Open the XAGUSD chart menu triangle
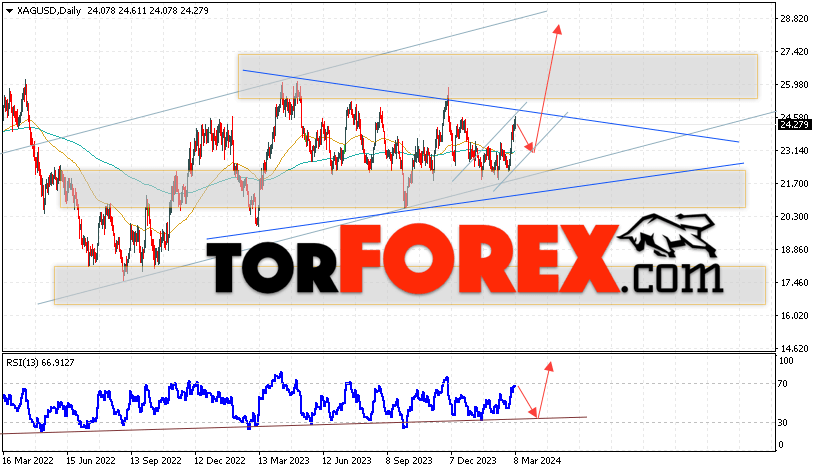Image resolution: width=816 pixels, height=472 pixels. pos(9,10)
